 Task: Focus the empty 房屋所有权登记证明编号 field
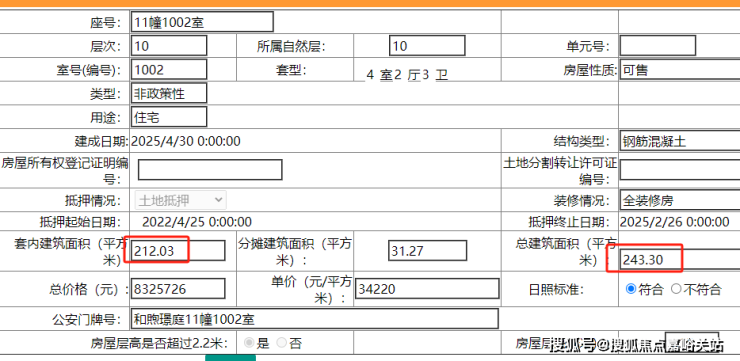point(210,170)
